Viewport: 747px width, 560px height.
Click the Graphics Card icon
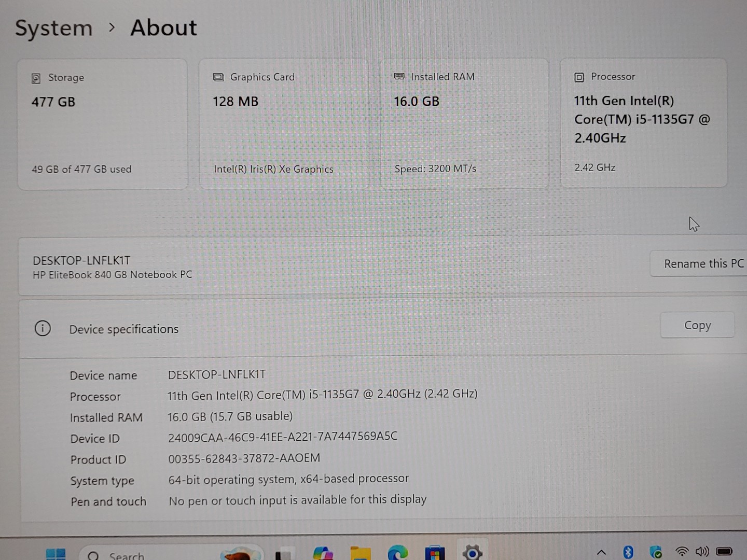pos(217,76)
